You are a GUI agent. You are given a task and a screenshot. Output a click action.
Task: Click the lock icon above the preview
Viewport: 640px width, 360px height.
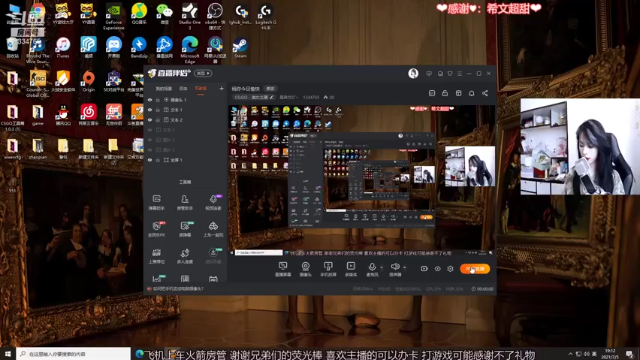pos(445,93)
